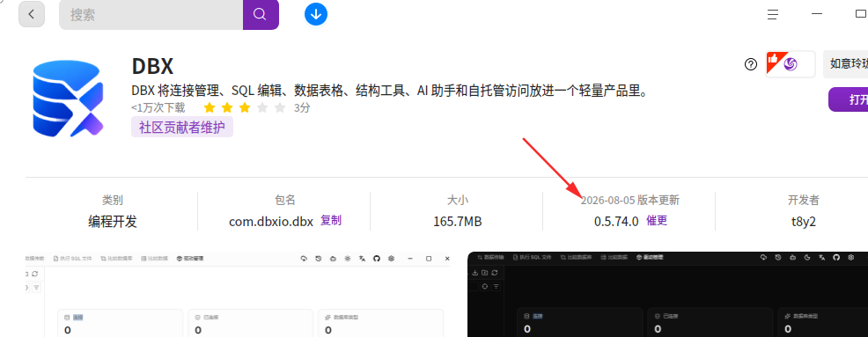Click the 类别 column heading
The width and height of the screenshot is (868, 337).
tap(113, 201)
